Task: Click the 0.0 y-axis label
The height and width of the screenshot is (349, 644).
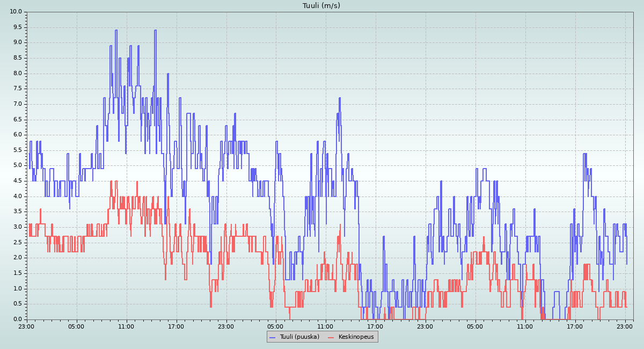Action: click(x=17, y=319)
